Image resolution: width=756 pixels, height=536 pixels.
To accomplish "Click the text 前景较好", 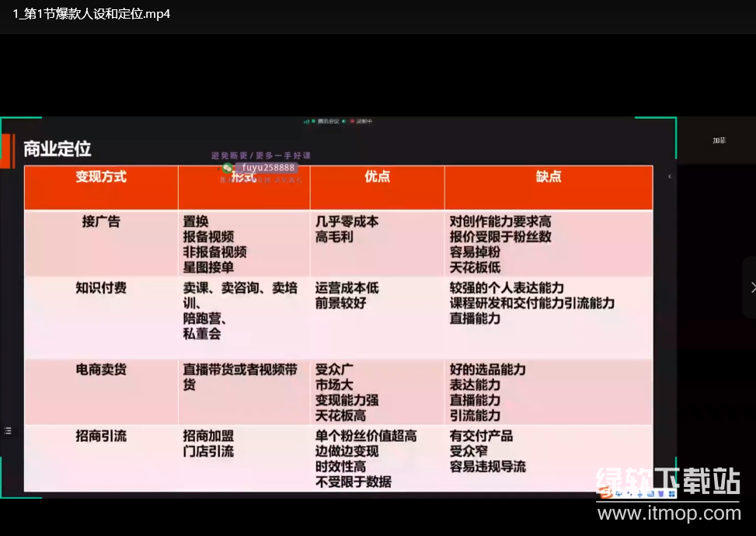I will pyautogui.click(x=340, y=303).
